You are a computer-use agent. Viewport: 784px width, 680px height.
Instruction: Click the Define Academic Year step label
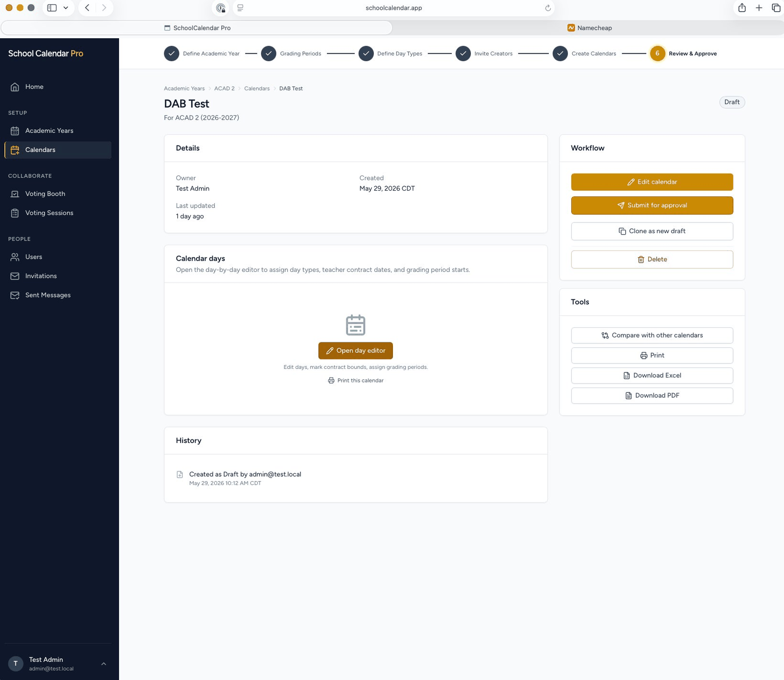pyautogui.click(x=211, y=53)
